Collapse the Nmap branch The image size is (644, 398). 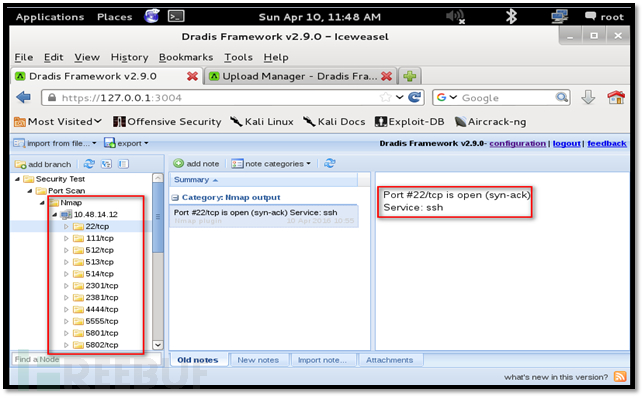[42, 203]
